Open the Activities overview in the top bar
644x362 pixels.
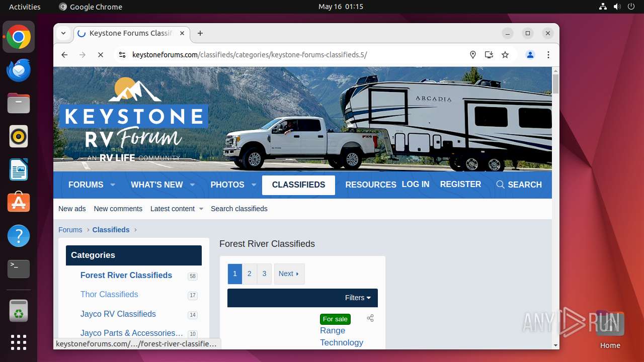point(25,7)
